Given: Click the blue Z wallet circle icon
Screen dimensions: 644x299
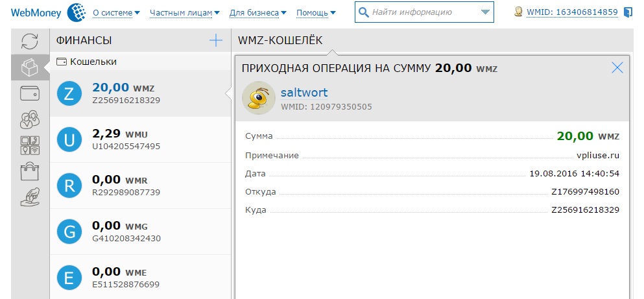Looking at the screenshot, I should (x=69, y=93).
